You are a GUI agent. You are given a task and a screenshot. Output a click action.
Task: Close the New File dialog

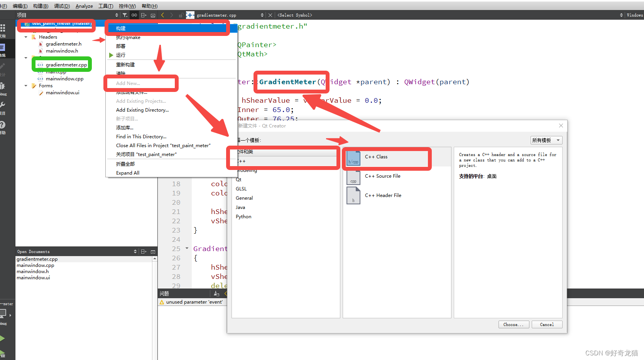pyautogui.click(x=561, y=126)
